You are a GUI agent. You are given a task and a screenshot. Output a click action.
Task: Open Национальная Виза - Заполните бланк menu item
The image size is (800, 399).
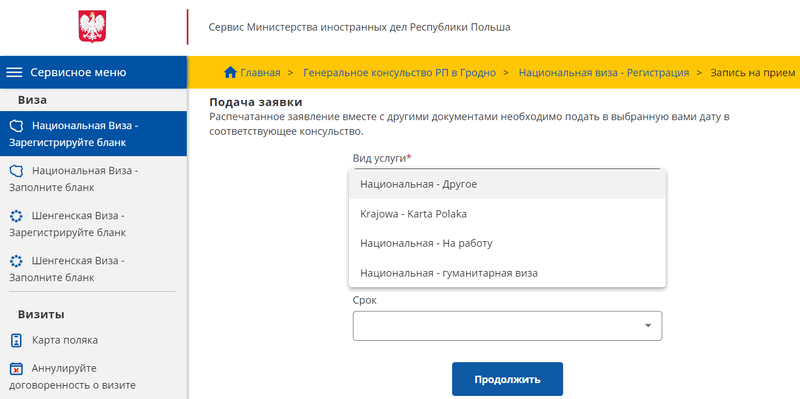pyautogui.click(x=93, y=179)
